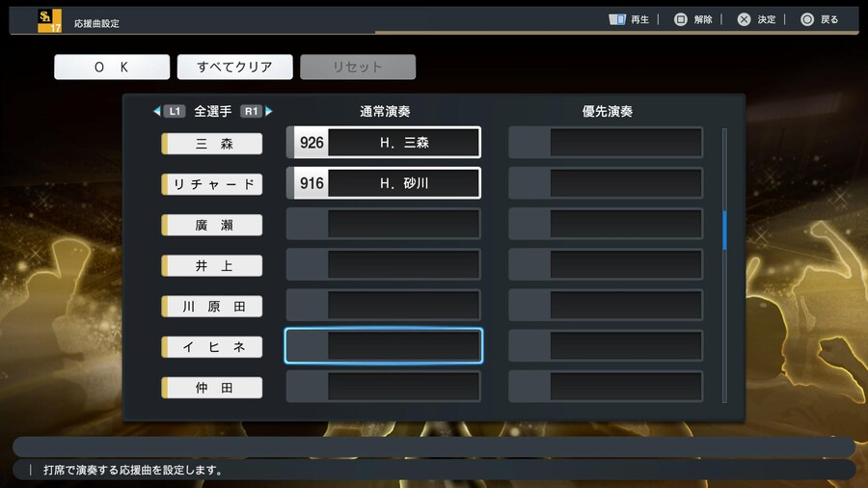Open song slot 926 H.三森
Viewport: 868px width, 488px height.
(383, 143)
